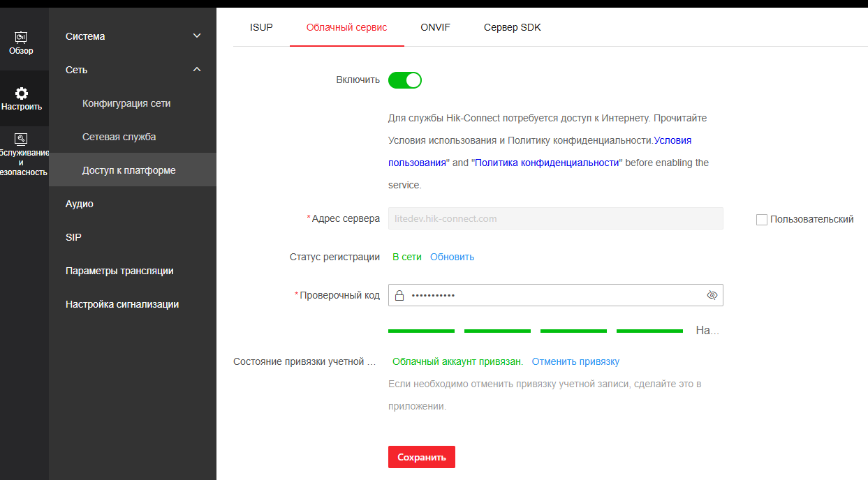Open Конфигурация сети submenu item

126,103
